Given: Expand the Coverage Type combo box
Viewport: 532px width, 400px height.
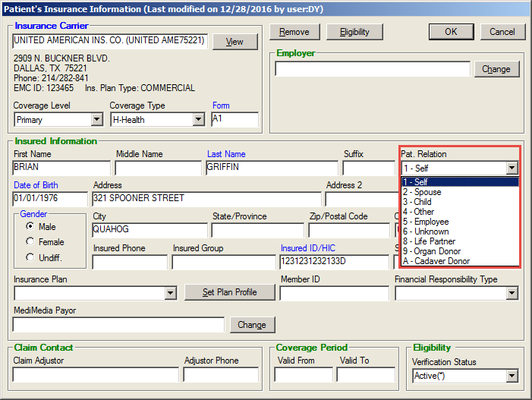Looking at the screenshot, I should (x=198, y=120).
